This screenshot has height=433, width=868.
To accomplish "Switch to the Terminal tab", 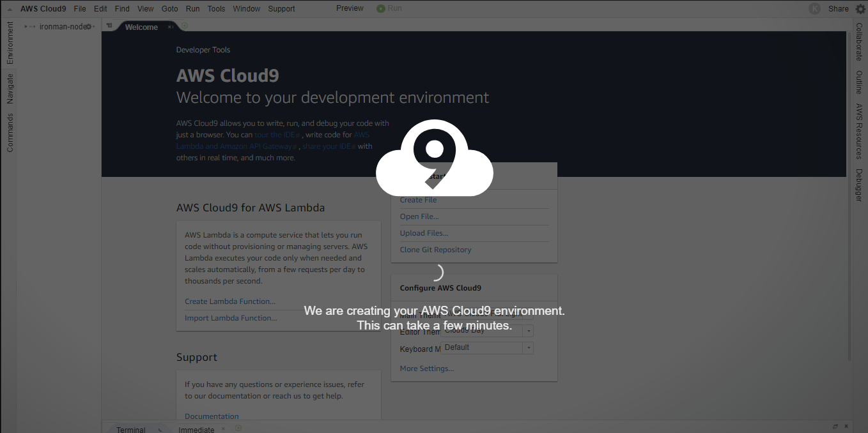I will (131, 429).
